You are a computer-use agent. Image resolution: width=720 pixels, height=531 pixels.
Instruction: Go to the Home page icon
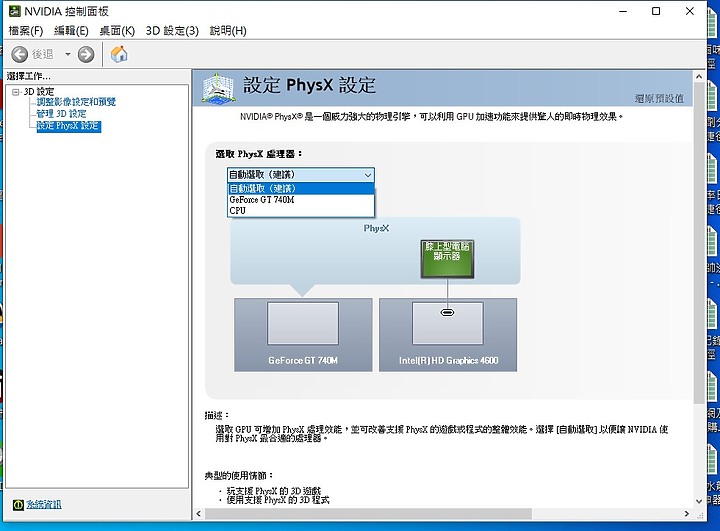(x=119, y=54)
